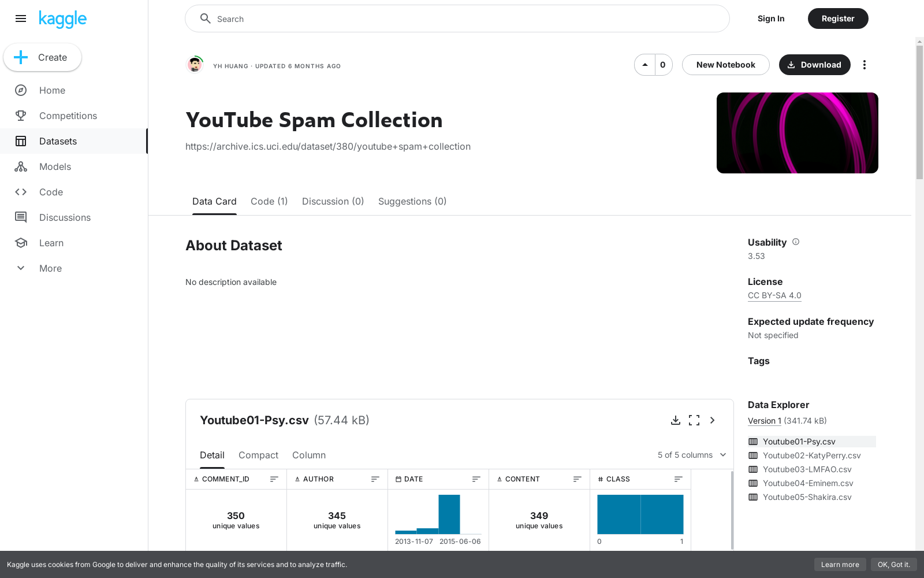Upvote the dataset with the arrow
This screenshot has height=578, width=924.
click(x=645, y=65)
